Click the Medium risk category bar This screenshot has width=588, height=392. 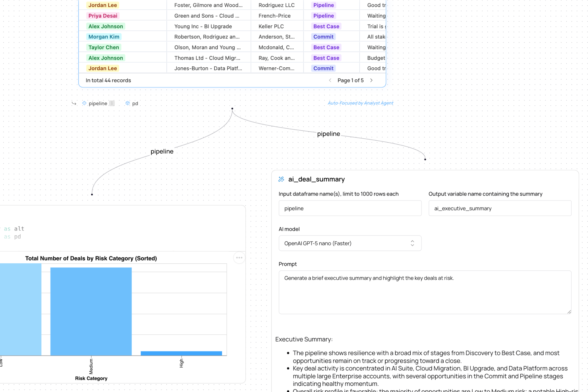pyautogui.click(x=91, y=311)
